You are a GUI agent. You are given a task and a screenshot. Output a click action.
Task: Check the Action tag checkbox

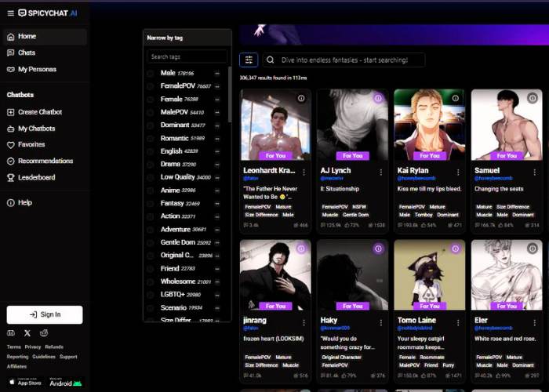click(x=151, y=216)
